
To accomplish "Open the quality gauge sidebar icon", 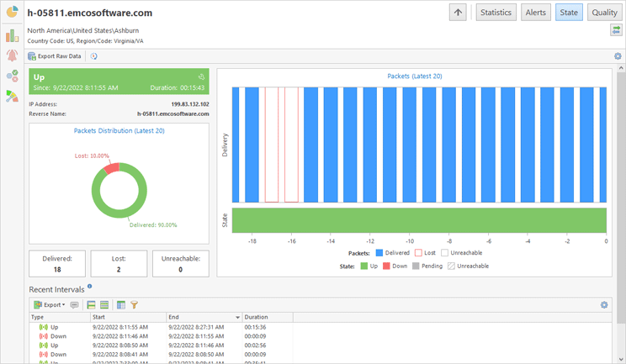I will point(12,97).
